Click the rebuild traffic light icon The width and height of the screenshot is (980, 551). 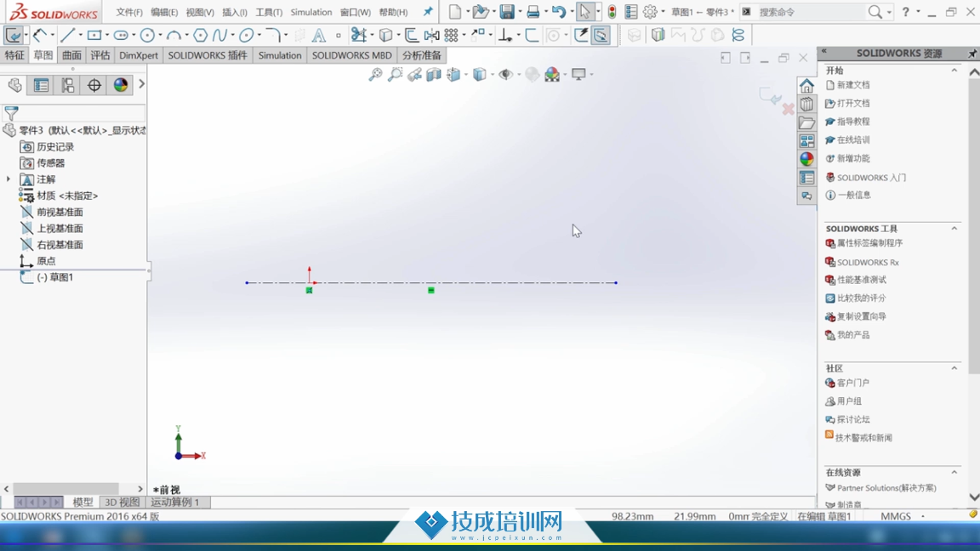pos(612,12)
